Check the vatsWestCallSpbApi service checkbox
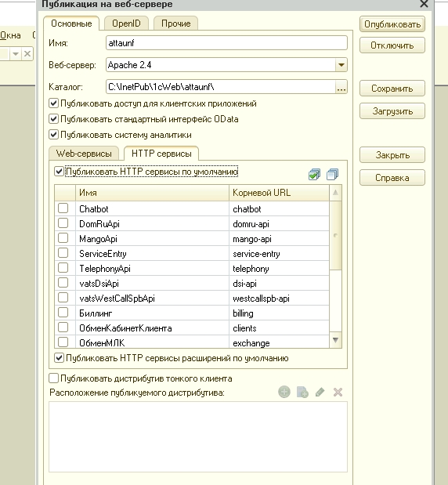This screenshot has width=448, height=485. pyautogui.click(x=63, y=297)
